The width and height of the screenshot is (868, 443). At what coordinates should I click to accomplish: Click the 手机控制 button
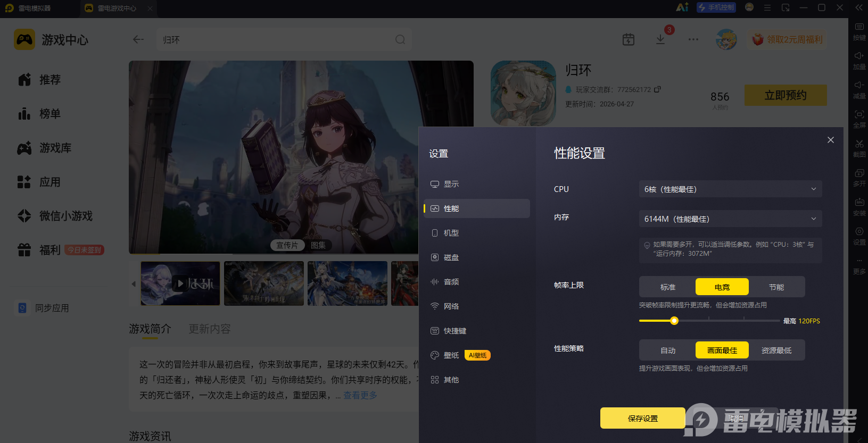click(716, 7)
